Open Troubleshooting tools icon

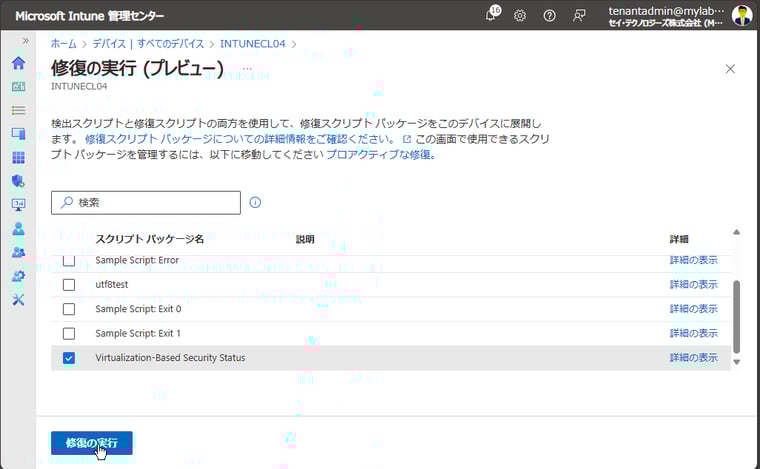coord(18,300)
